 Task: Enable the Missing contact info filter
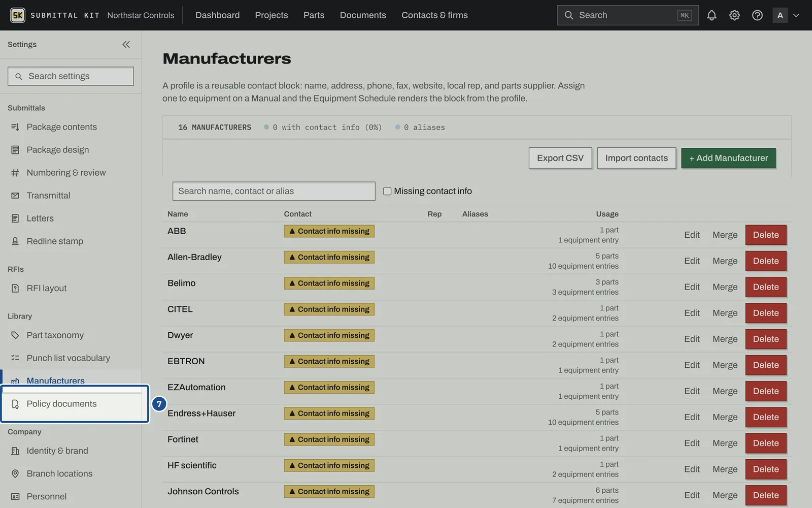pyautogui.click(x=387, y=191)
